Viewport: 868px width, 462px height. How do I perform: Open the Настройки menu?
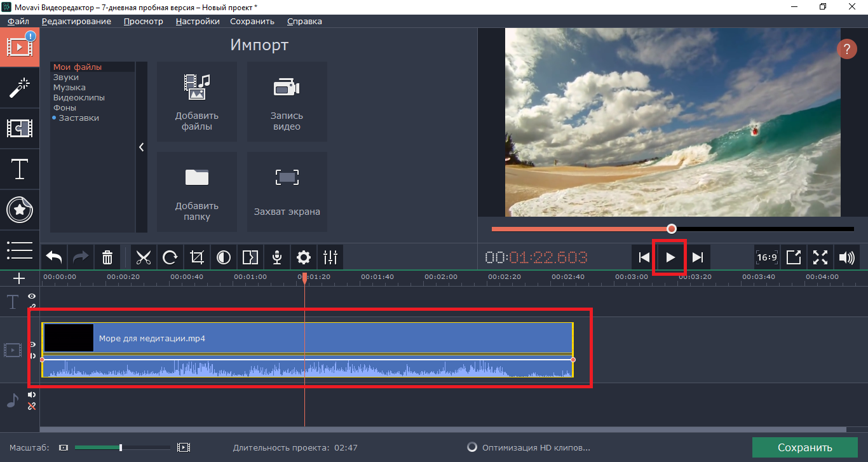click(198, 21)
